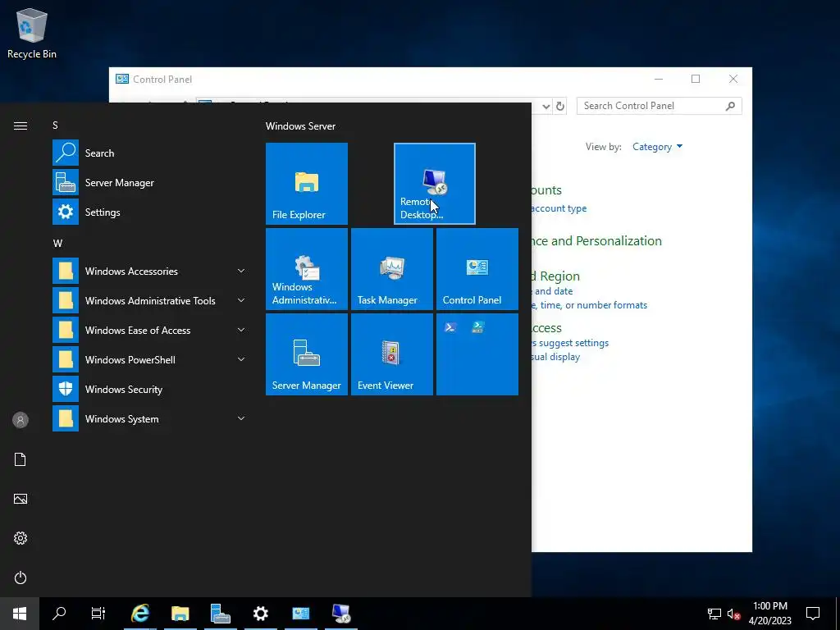
Task: Expand the Start menu hamburger navigation
Action: [21, 126]
